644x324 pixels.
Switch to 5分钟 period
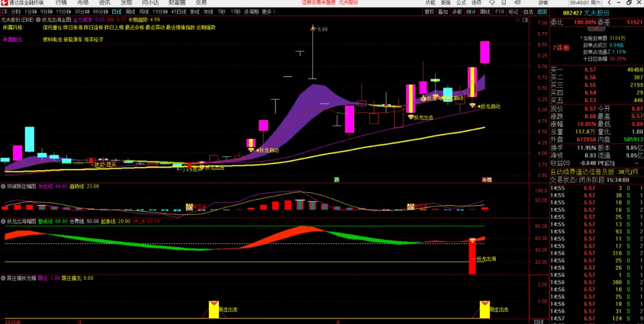47,12
